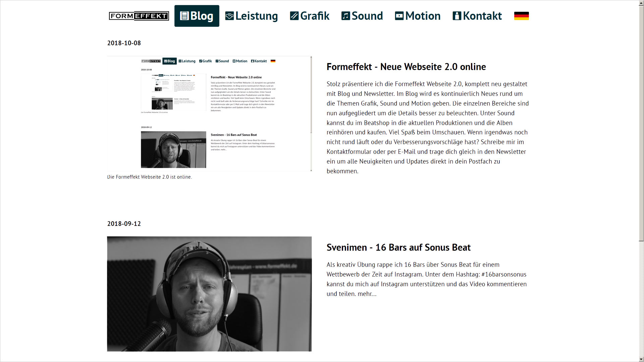Toggle German language flag icon
Image resolution: width=644 pixels, height=362 pixels.
522,16
